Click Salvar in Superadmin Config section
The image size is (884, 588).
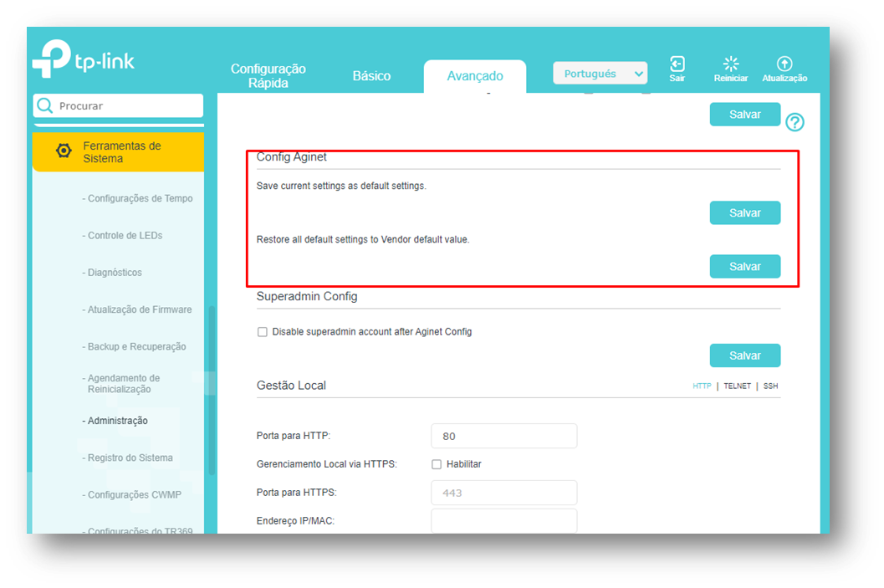coord(744,355)
